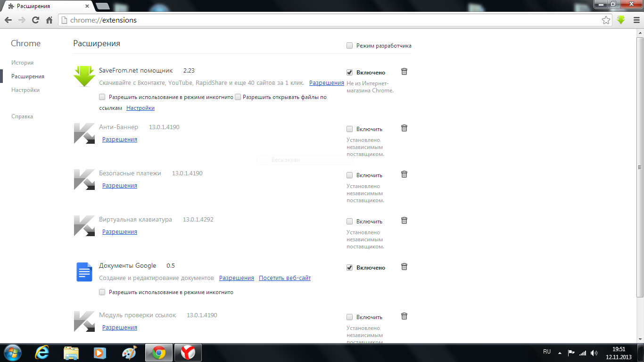644x362 pixels.
Task: Select Расширения in the Chrome sidebar
Action: (28, 76)
